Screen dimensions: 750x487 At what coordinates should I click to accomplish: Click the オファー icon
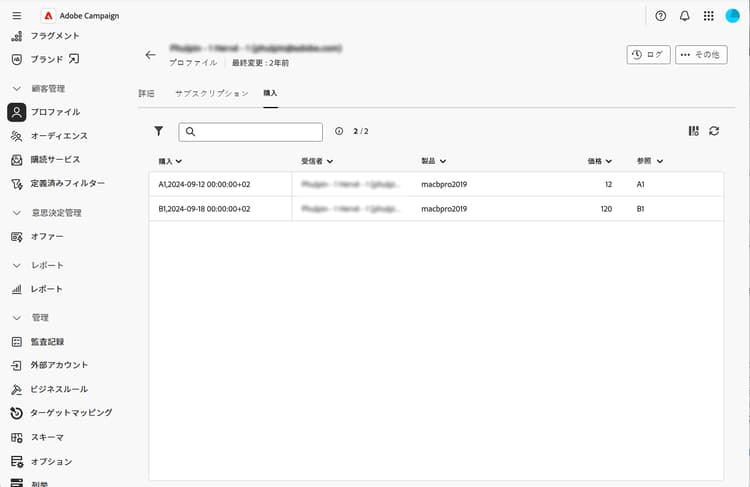tap(17, 236)
